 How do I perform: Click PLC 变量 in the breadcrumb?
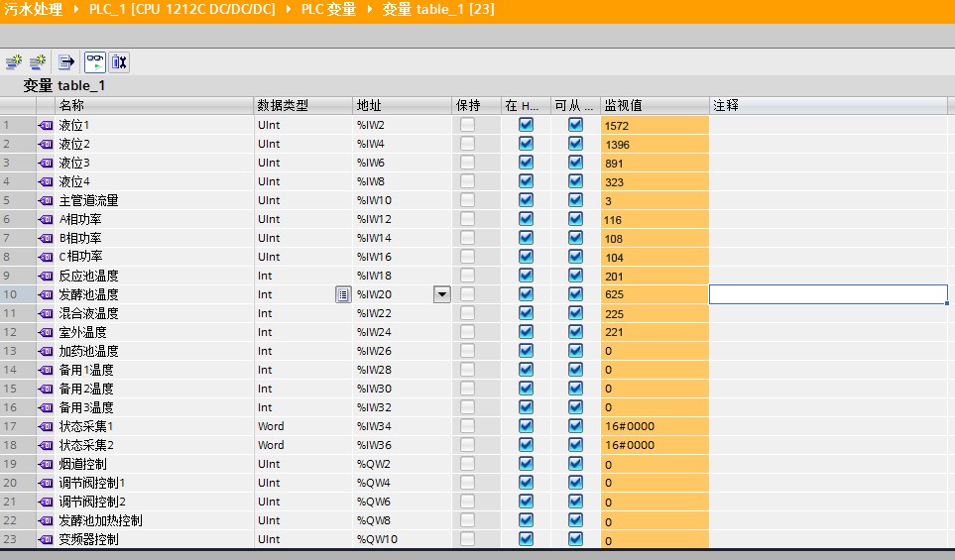[328, 10]
